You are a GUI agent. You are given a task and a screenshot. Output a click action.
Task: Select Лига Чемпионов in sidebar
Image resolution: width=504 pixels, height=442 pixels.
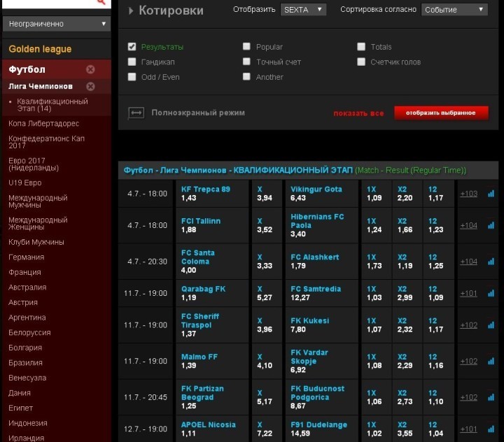pos(41,87)
